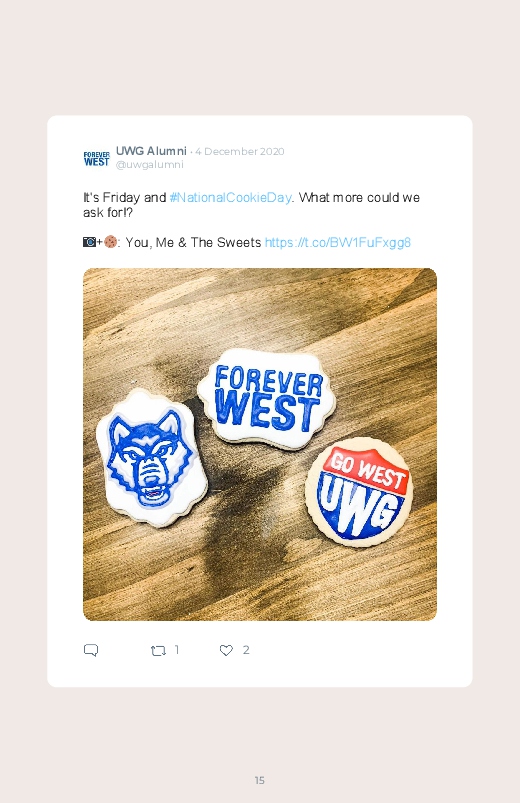The height and width of the screenshot is (803, 520).
Task: Click the cookie emoji in the tweet
Action: (110, 242)
